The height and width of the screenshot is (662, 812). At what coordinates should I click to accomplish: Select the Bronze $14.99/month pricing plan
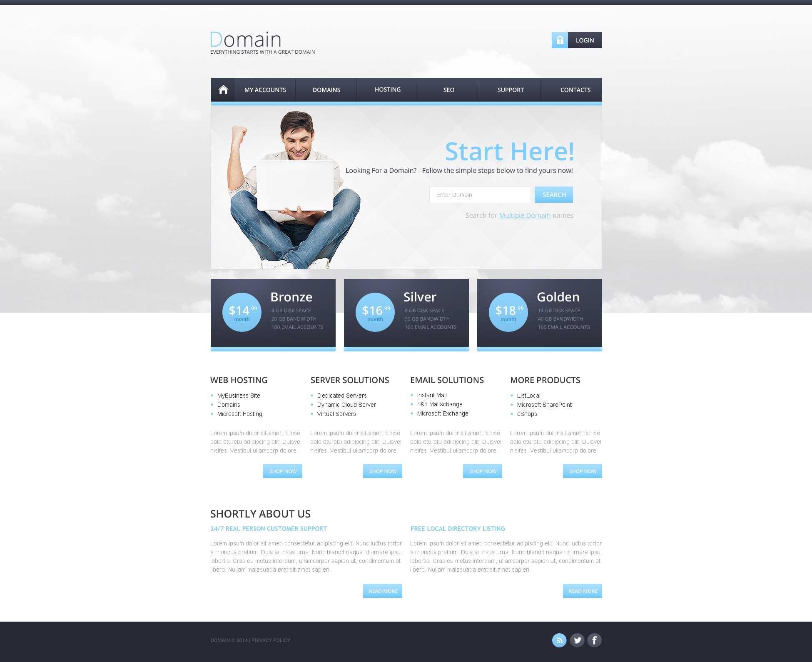[273, 314]
